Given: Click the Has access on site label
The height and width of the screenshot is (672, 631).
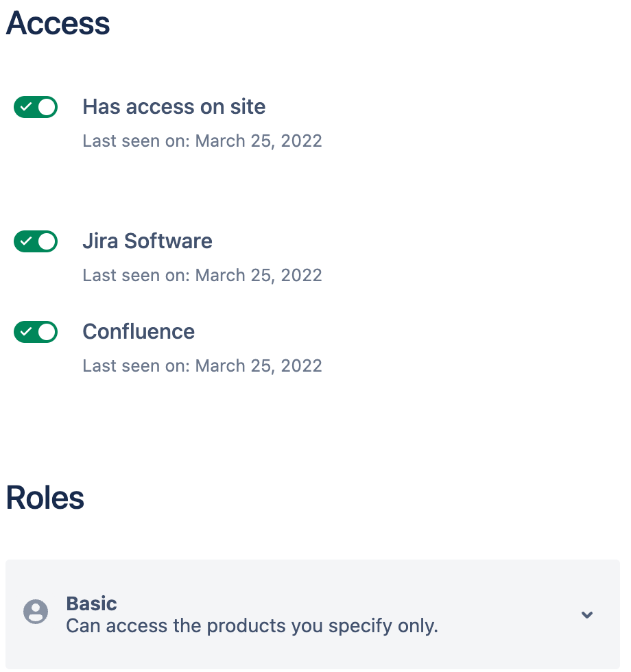Looking at the screenshot, I should click(x=174, y=107).
